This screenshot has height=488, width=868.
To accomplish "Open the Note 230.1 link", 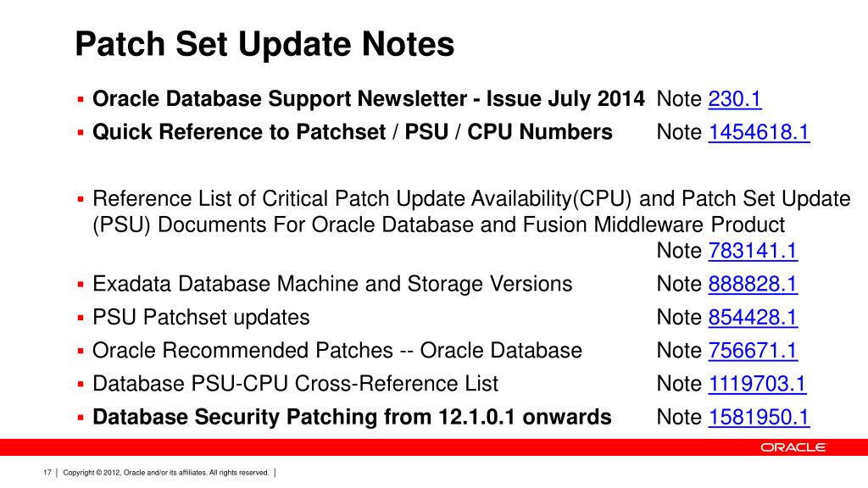I will 734,99.
